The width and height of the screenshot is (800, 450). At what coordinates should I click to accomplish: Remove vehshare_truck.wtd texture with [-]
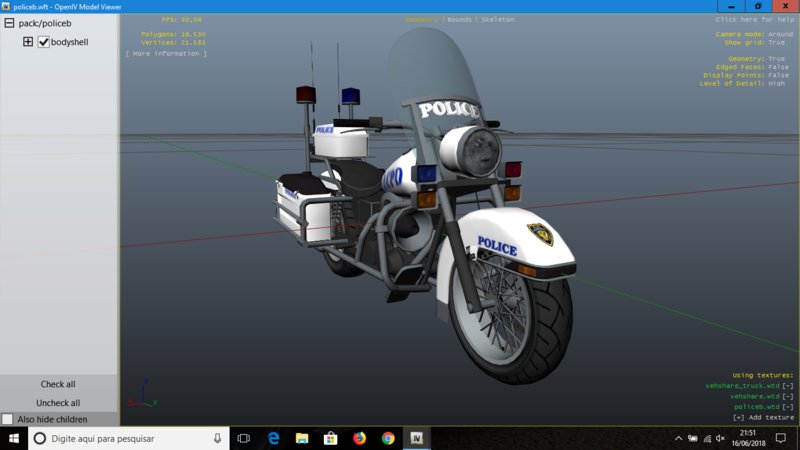788,386
